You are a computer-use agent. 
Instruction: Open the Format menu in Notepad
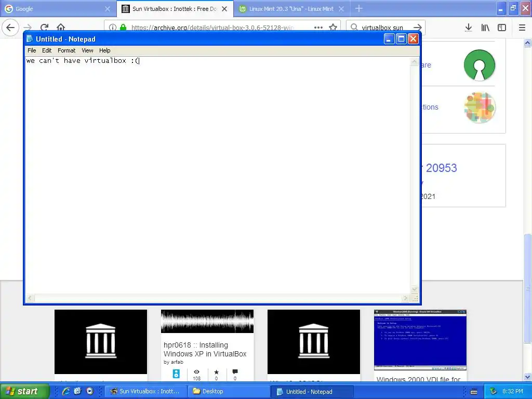(66, 50)
